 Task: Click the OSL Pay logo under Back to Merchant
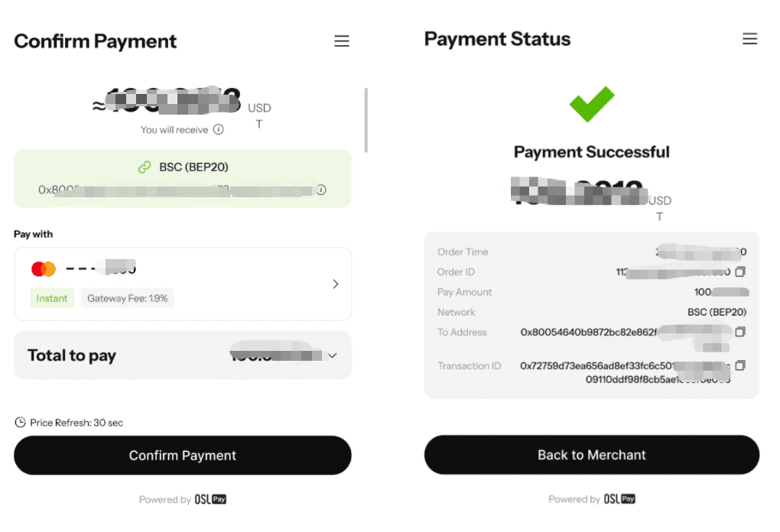tap(619, 499)
